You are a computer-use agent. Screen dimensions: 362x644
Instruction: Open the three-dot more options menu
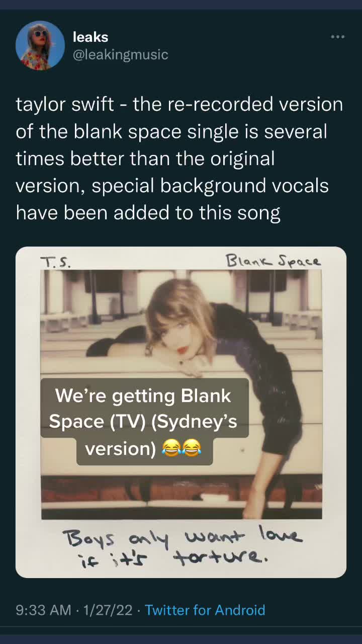[x=337, y=37]
